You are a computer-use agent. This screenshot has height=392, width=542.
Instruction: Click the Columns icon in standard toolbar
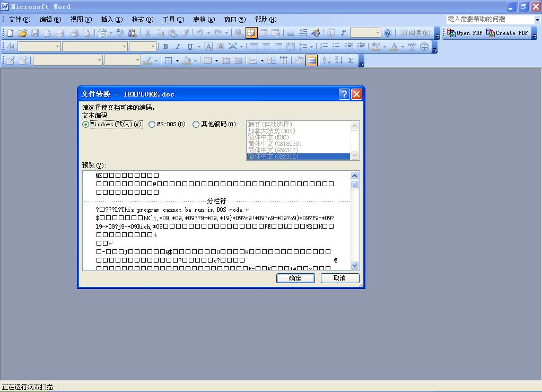(291, 33)
